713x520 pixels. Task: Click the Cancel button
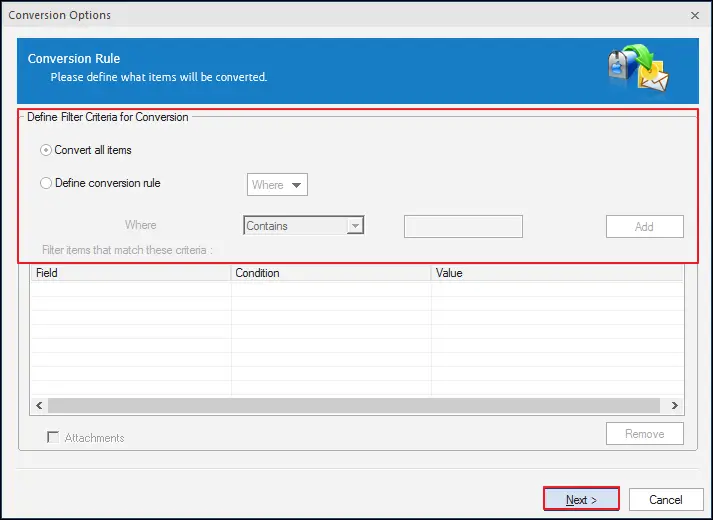666,500
